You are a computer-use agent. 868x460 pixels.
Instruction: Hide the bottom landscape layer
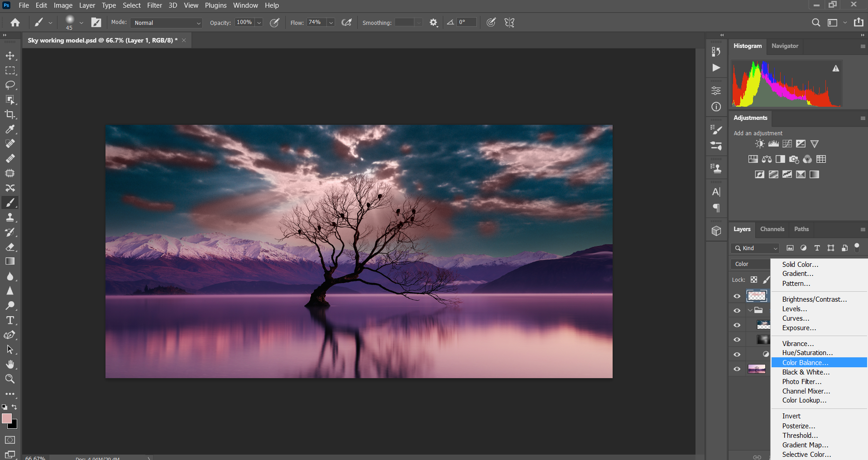click(737, 368)
